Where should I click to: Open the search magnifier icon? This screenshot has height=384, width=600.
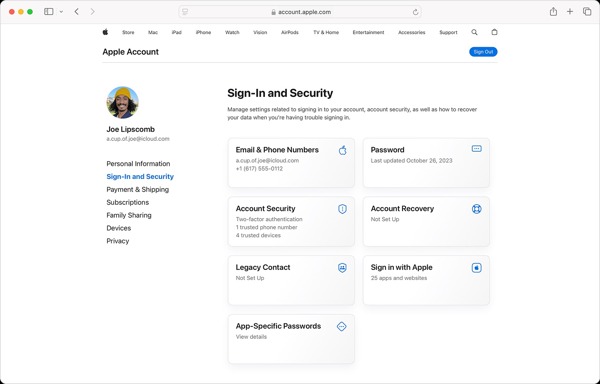(474, 32)
